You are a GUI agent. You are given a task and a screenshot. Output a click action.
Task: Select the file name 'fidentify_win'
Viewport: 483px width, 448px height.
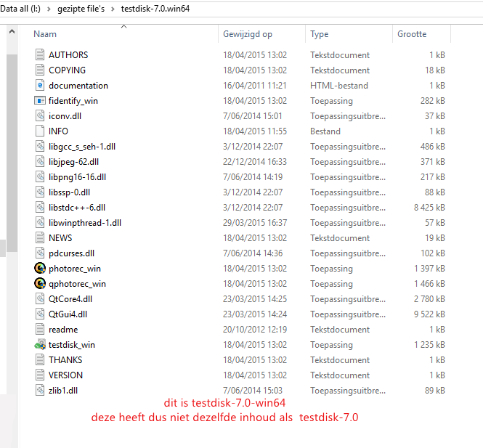(x=73, y=101)
